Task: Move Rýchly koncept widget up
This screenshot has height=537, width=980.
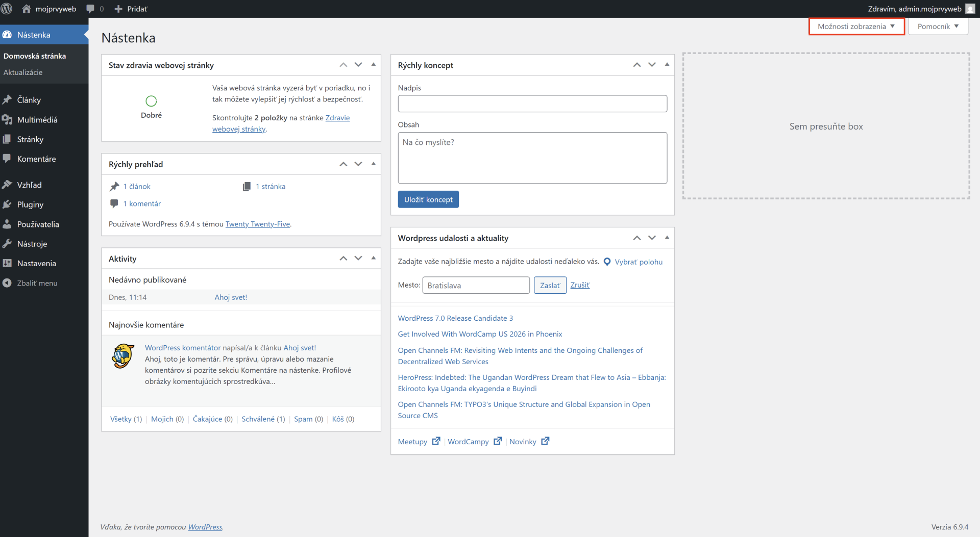Action: (637, 65)
